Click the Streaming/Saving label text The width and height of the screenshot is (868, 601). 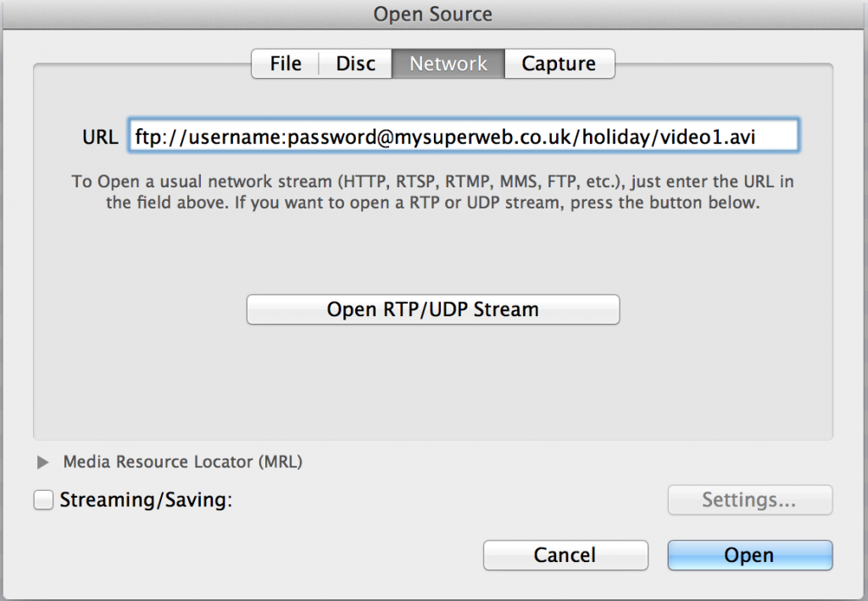(x=146, y=500)
